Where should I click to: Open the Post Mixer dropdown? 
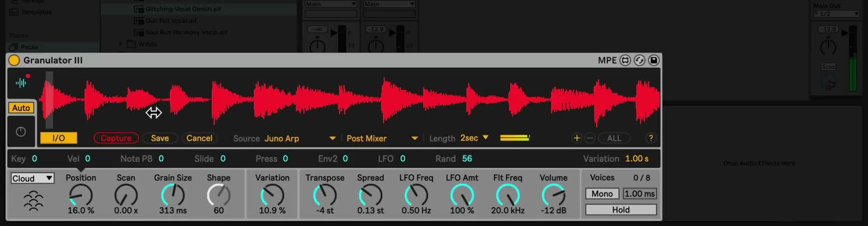coord(382,138)
